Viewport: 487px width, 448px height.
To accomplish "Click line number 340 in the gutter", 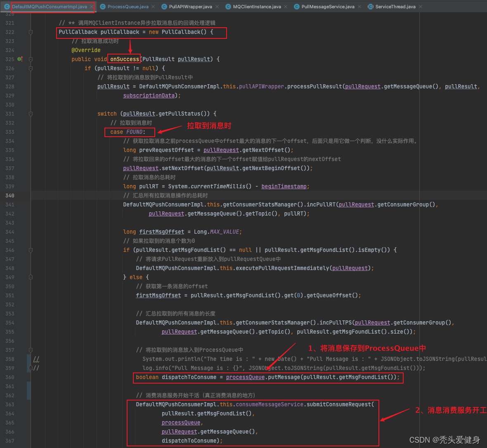I will point(10,196).
